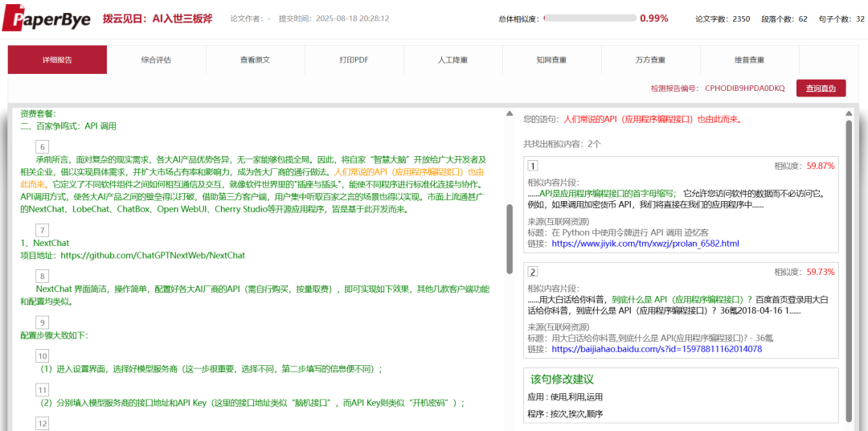Select paragraph number 10 marker
Viewport: 868px width, 431px height.
[x=43, y=355]
